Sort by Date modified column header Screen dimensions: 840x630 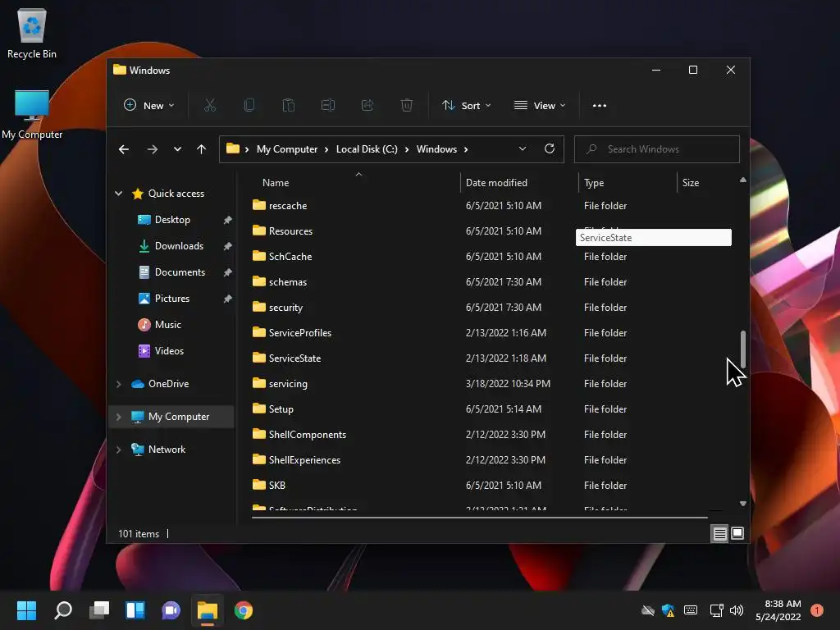pyautogui.click(x=496, y=183)
